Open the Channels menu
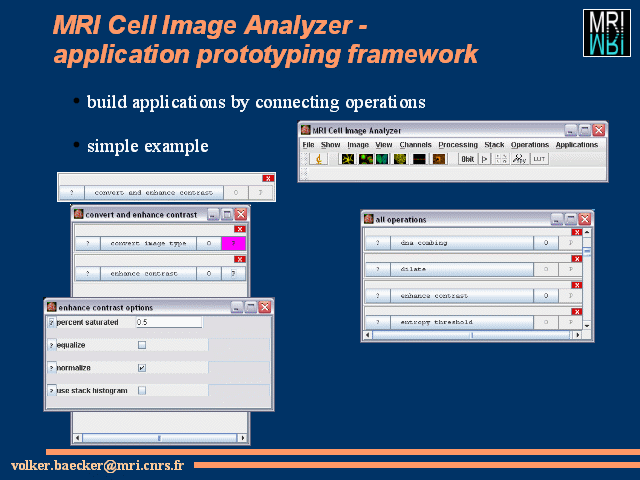This screenshot has height=480, width=640. point(416,144)
